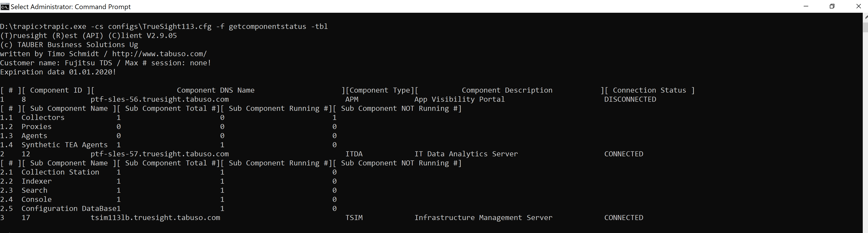Viewport: 868px width, 233px height.
Task: Click the 'Component DNS Name' column header
Action: [216, 90]
